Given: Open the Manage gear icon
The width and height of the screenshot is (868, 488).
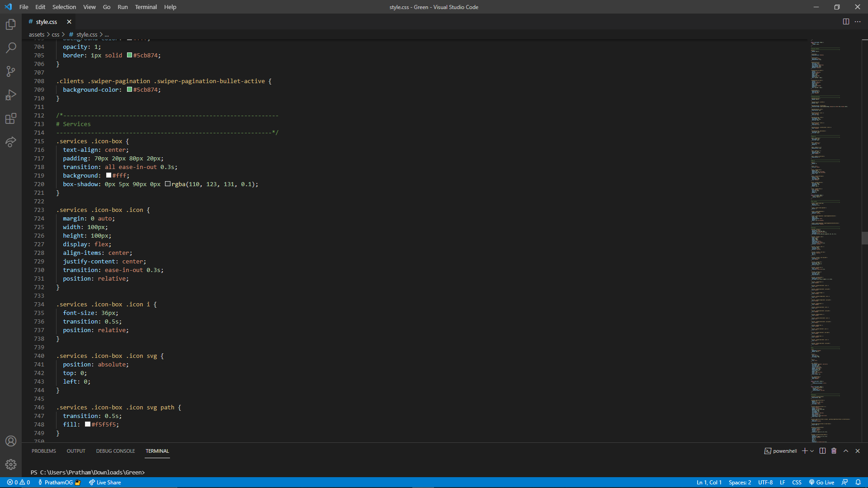Looking at the screenshot, I should click(x=11, y=464).
